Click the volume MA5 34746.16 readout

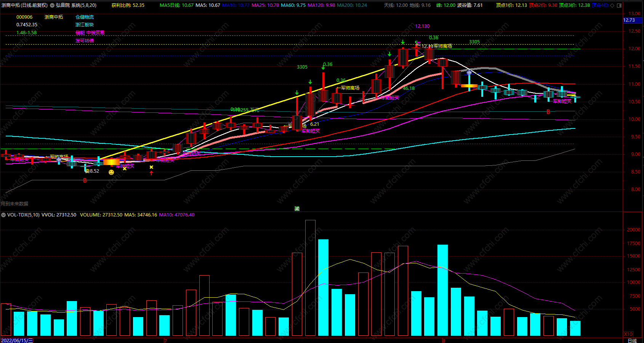[141, 215]
